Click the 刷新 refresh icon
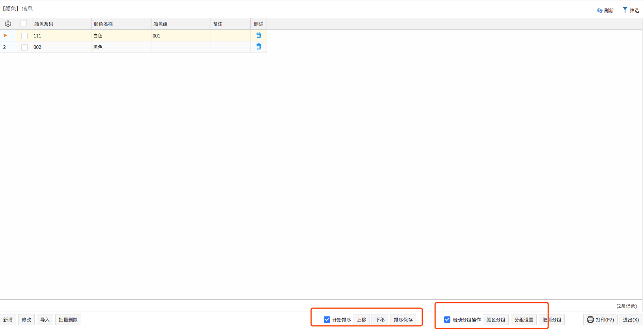The width and height of the screenshot is (644, 329). tap(600, 11)
